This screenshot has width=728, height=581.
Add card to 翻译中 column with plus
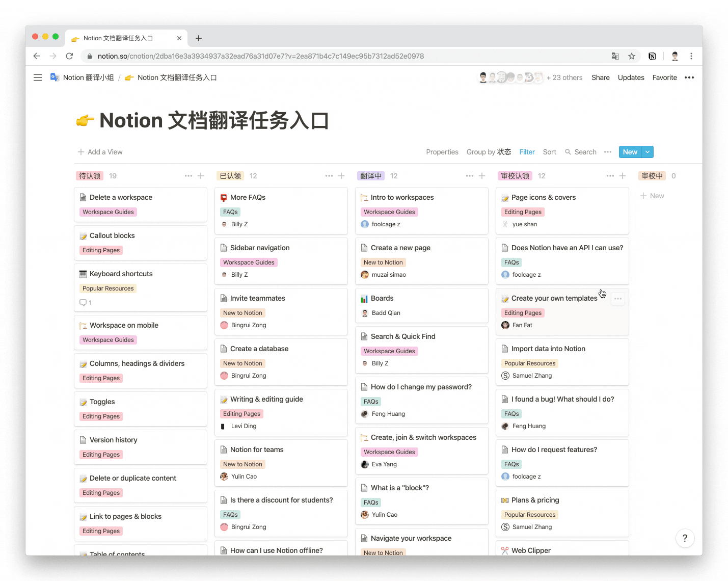click(x=482, y=176)
